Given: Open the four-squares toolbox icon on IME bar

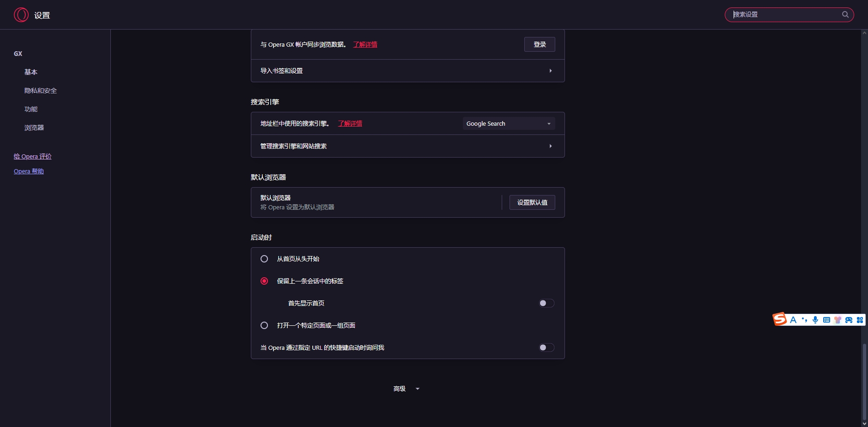Looking at the screenshot, I should [860, 320].
